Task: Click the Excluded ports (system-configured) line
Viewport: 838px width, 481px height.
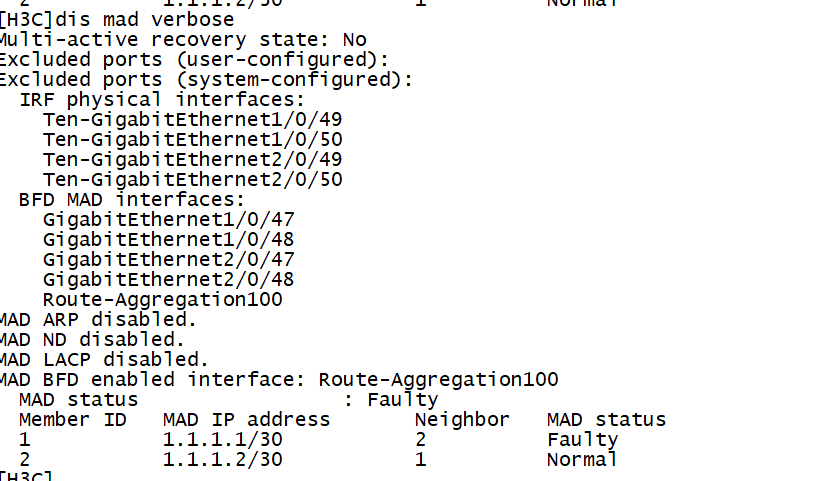Action: (206, 80)
